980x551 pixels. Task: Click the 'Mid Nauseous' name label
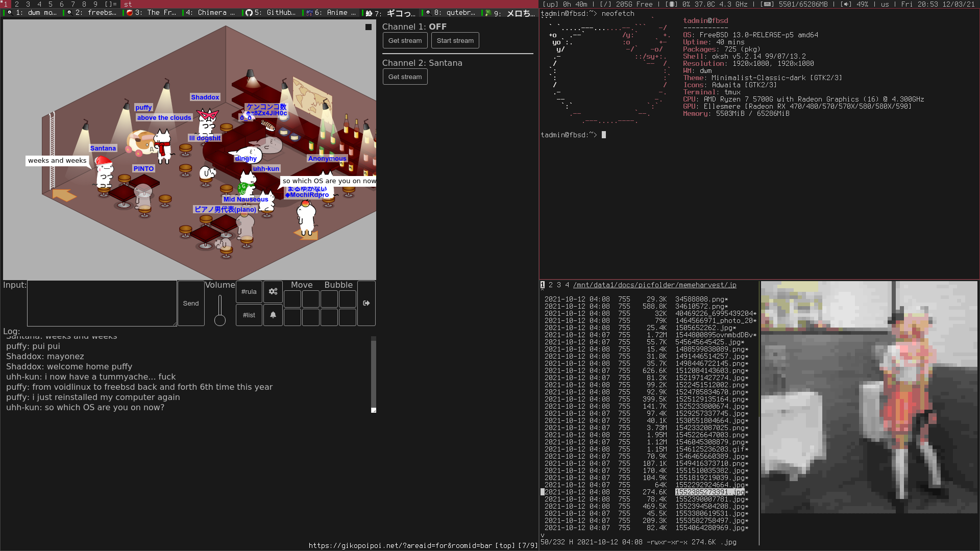246,199
